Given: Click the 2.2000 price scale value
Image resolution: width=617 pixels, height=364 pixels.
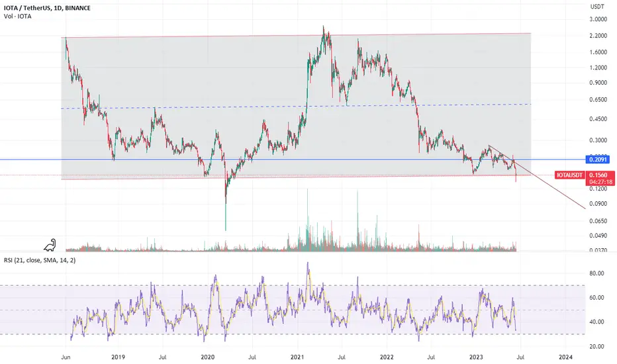Looking at the screenshot, I should [598, 36].
